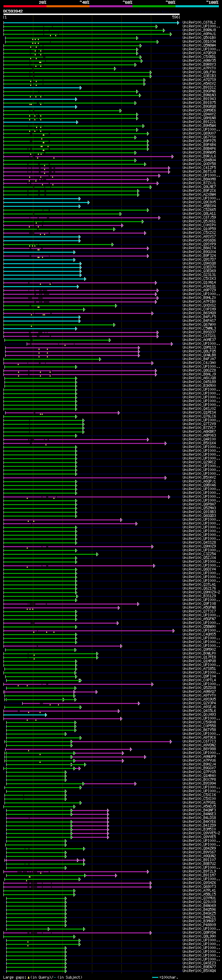
Task: Select hit UniRef100_A9NV35
Action: pos(199,60)
